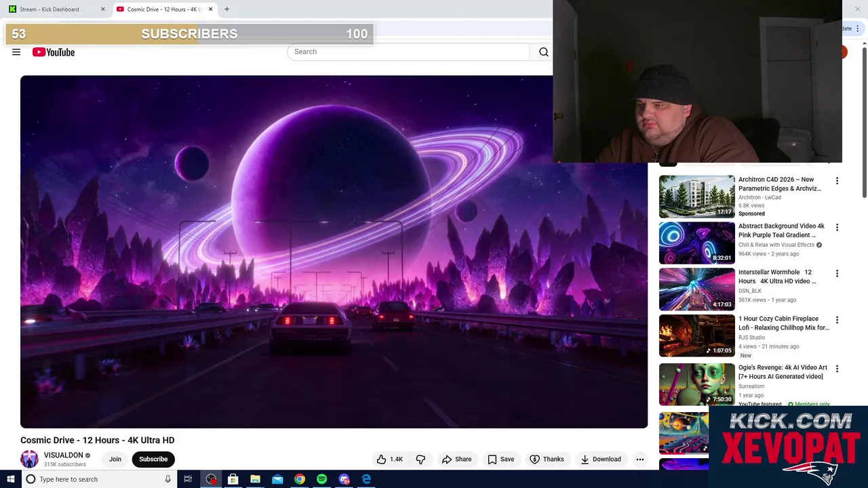The width and height of the screenshot is (868, 488).
Task: Open Discord from the taskbar
Action: (x=344, y=479)
